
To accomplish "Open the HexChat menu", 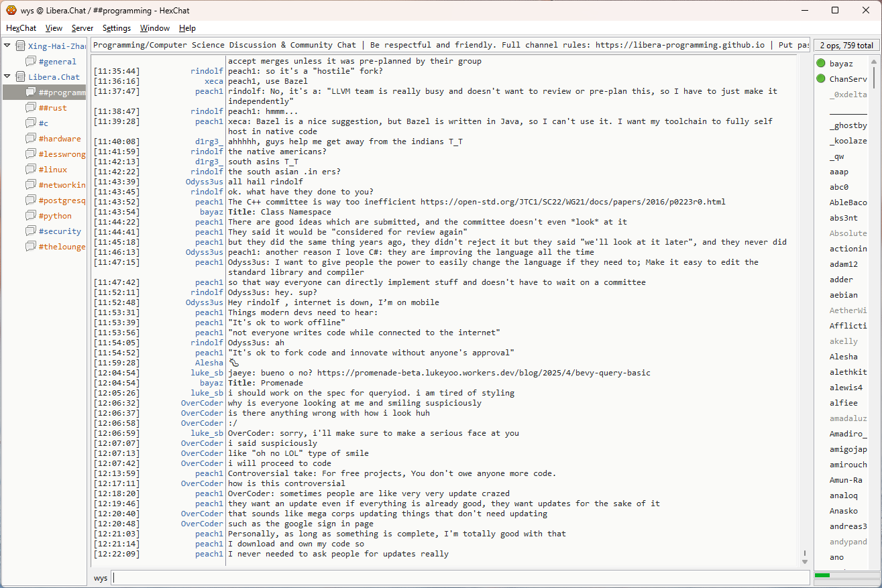I will coord(21,28).
